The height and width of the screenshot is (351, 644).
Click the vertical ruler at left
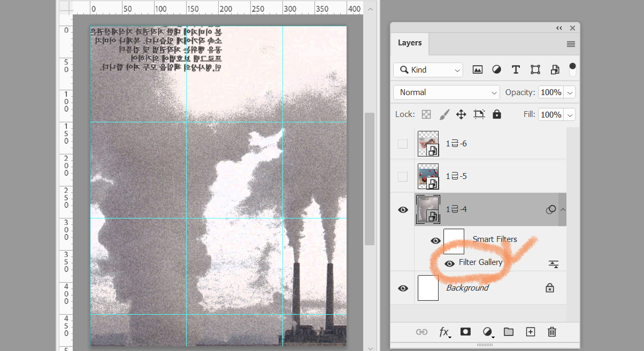(65, 183)
